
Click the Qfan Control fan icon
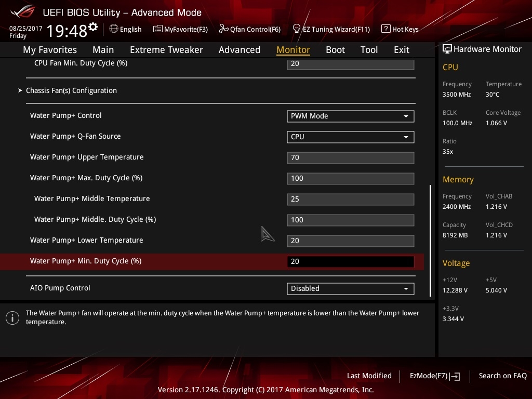223,29
